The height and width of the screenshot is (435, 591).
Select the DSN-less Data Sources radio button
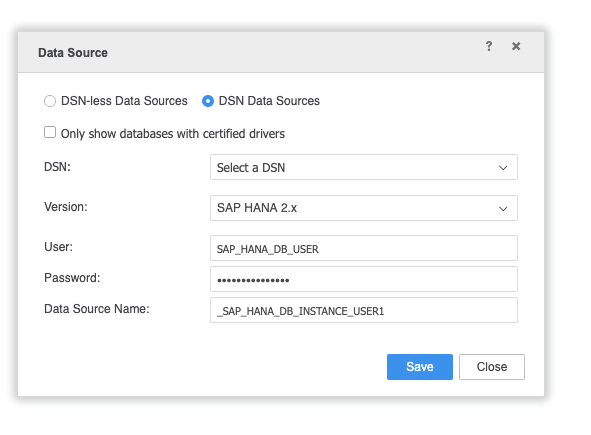pos(50,101)
